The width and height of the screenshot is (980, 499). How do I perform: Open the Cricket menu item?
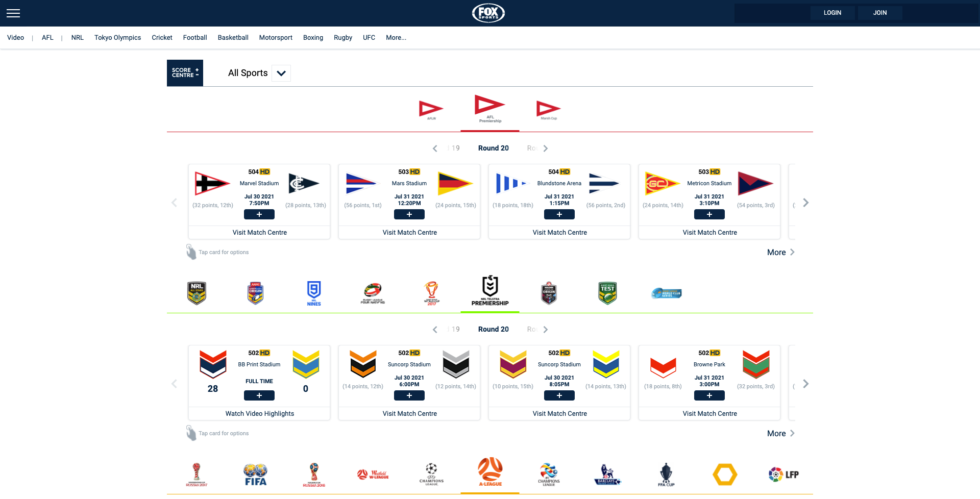pyautogui.click(x=162, y=38)
